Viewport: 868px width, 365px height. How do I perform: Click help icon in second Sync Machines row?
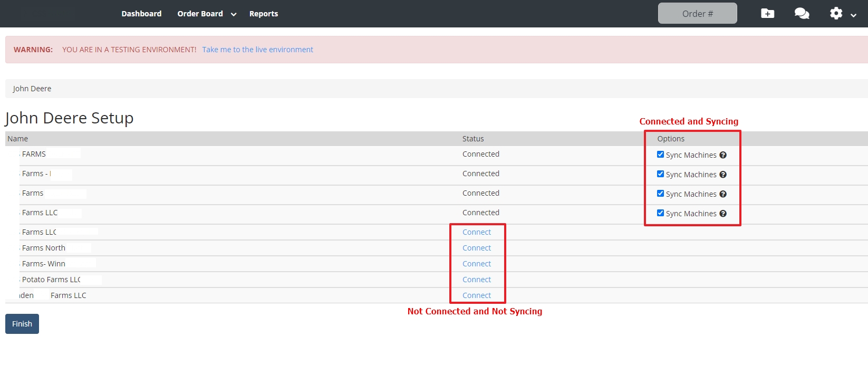tap(723, 175)
